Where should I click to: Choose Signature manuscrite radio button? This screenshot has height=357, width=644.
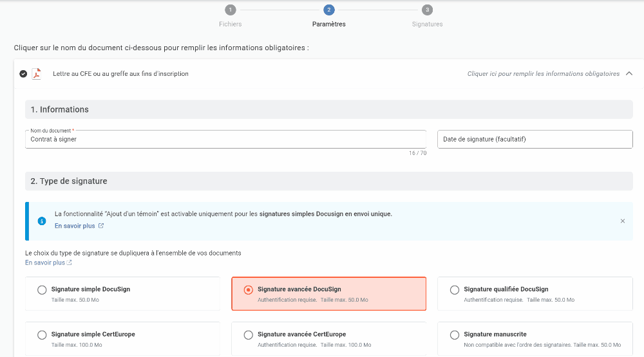[455, 335]
